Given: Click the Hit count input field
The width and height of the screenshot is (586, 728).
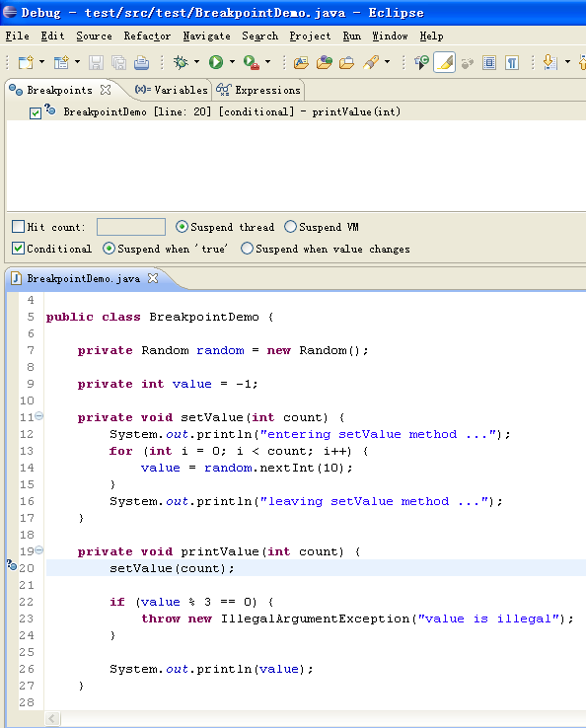Looking at the screenshot, I should point(131,227).
